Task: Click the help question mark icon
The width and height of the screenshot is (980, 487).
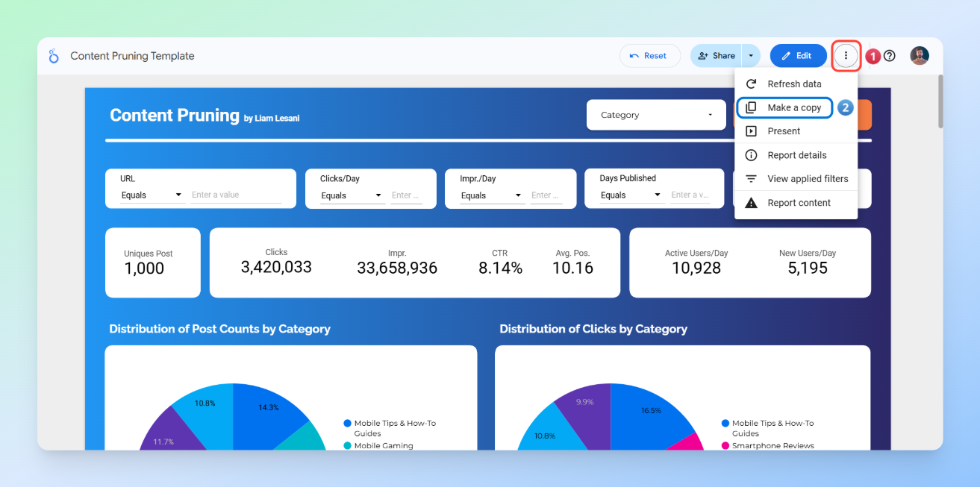Action: pos(890,55)
